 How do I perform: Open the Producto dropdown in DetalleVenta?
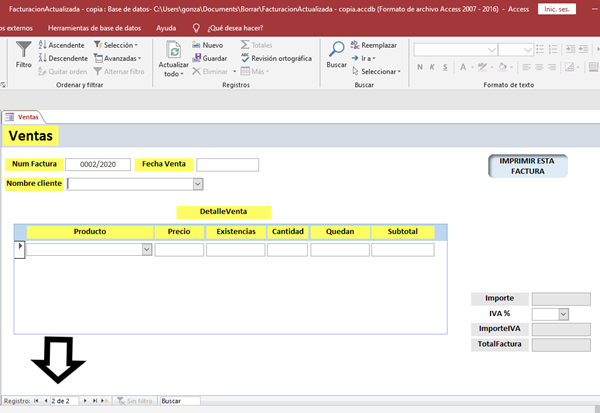click(x=147, y=250)
